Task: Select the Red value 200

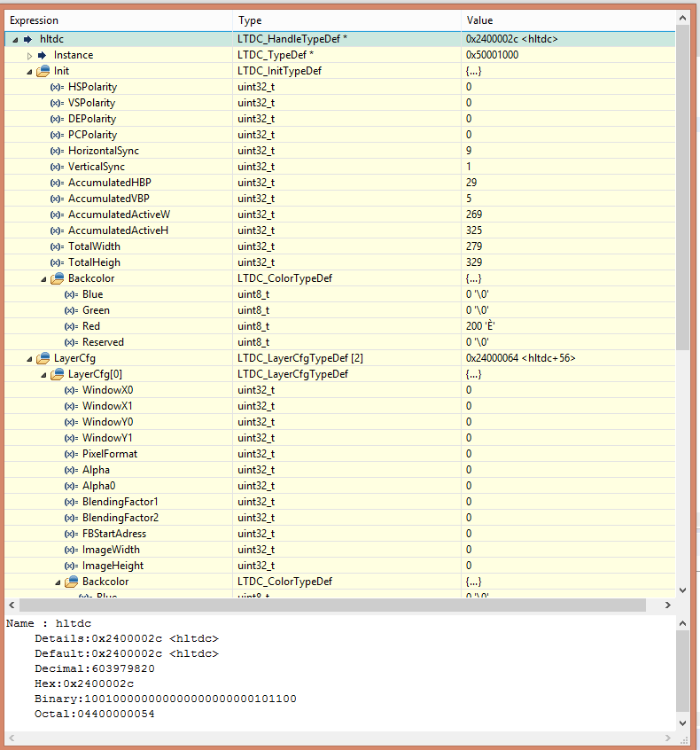Action: tap(480, 326)
